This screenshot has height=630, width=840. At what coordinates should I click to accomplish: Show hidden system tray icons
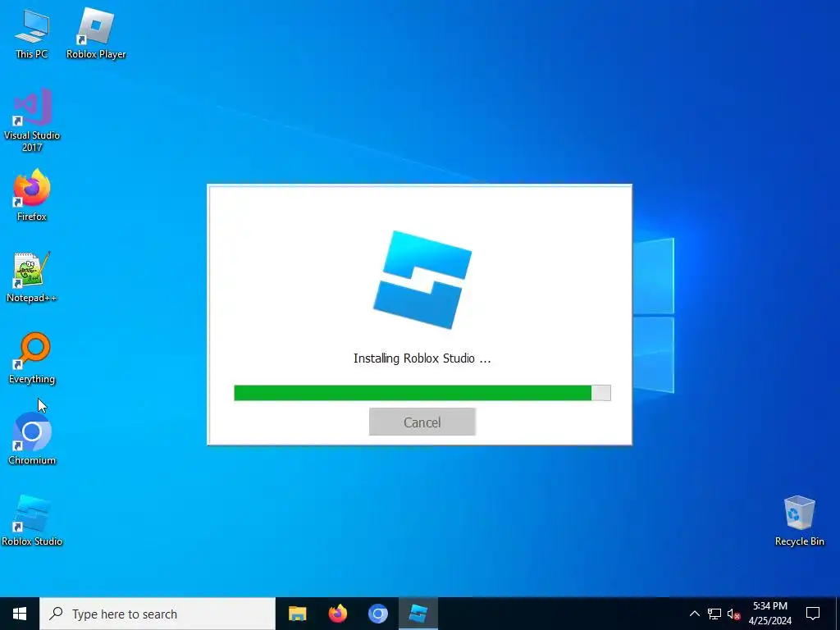694,614
